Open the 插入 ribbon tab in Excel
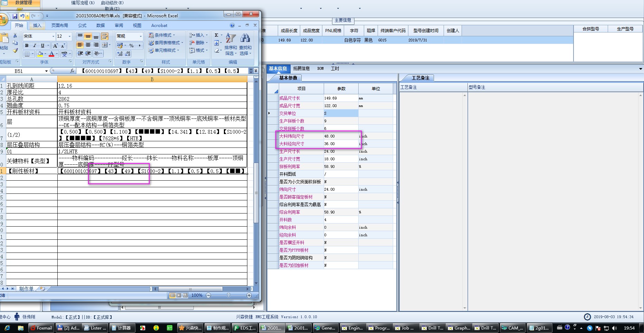Viewport: 644px width, 333px height. point(37,26)
